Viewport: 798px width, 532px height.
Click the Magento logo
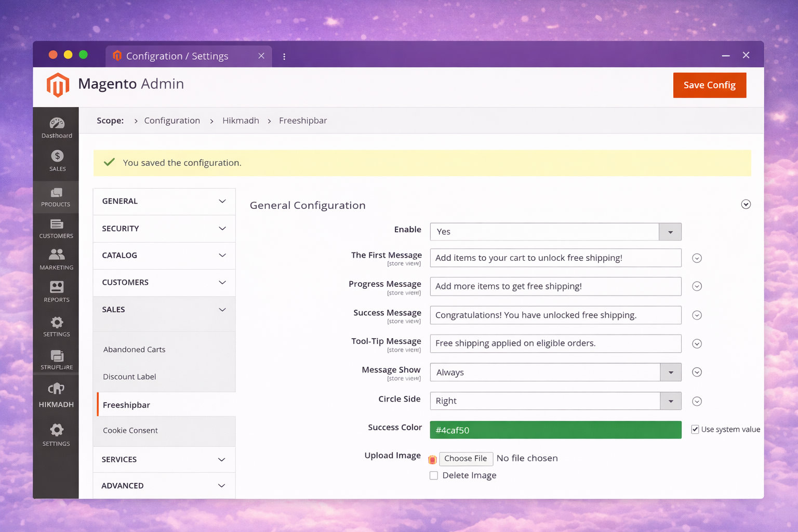coord(58,85)
